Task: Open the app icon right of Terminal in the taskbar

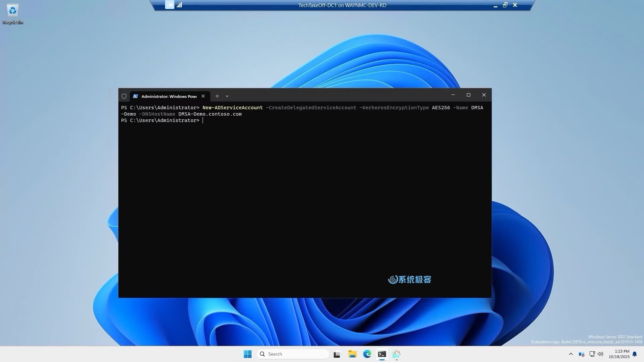Action: click(x=397, y=354)
